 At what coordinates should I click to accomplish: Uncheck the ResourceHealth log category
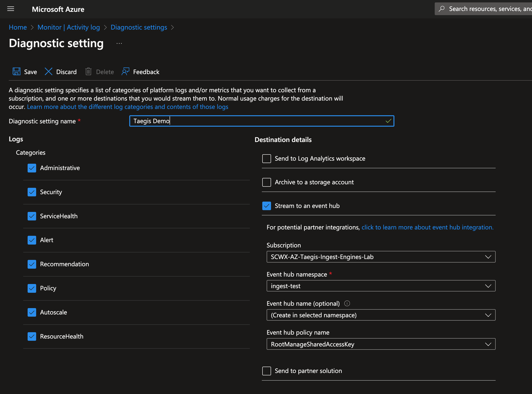(32, 337)
